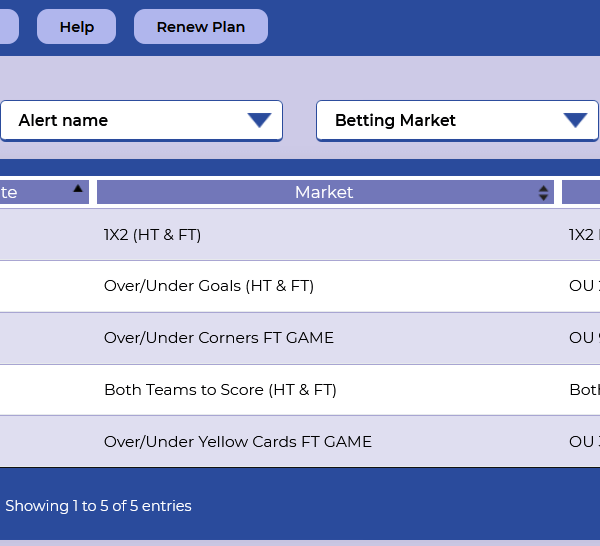Click the 1X2 value in the rightmost column
This screenshot has width=600, height=546.
coord(584,235)
